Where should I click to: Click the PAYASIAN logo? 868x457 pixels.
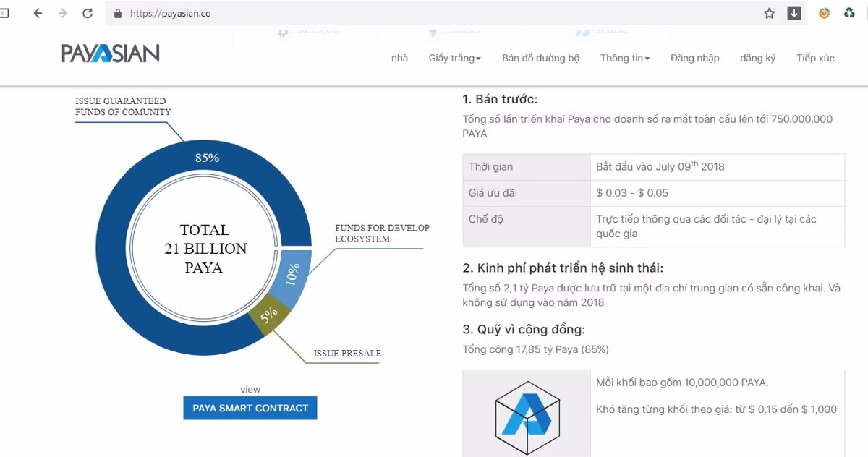[x=111, y=54]
